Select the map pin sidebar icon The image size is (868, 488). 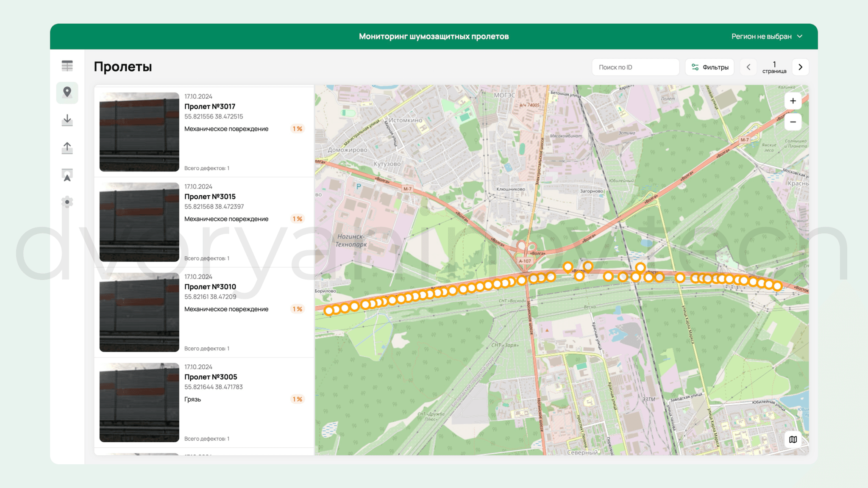(x=67, y=92)
